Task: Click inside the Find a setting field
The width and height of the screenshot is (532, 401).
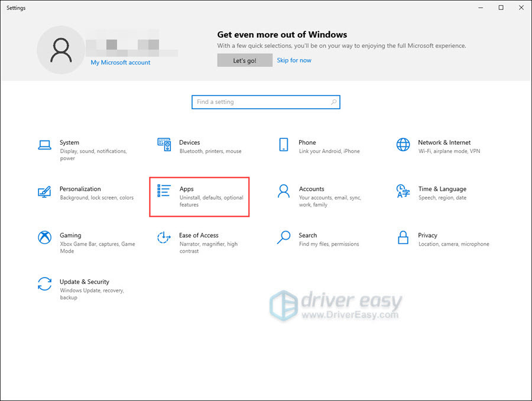Action: [x=266, y=102]
